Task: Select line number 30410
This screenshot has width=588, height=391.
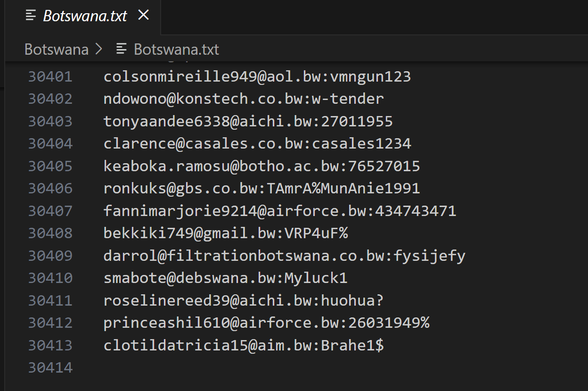Action: coord(50,278)
